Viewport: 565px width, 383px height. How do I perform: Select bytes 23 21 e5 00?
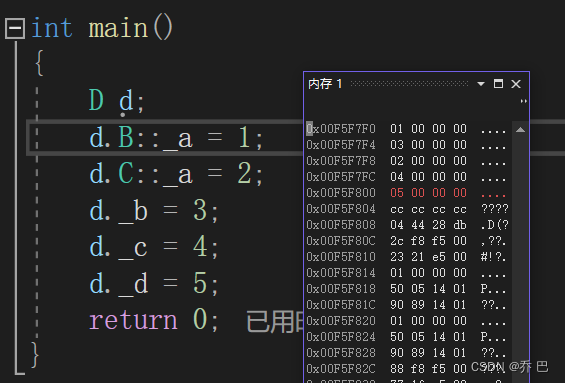[x=428, y=257]
